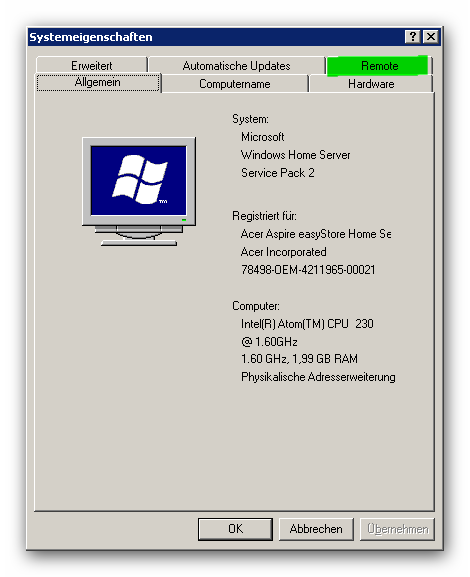Click the greyed-out Übernehmen button

coord(397,529)
